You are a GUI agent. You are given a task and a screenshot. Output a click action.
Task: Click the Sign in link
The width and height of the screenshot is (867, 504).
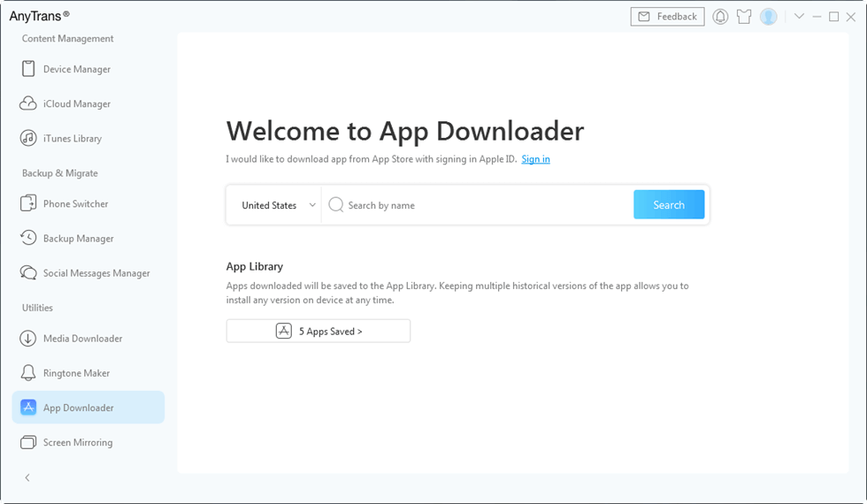535,159
